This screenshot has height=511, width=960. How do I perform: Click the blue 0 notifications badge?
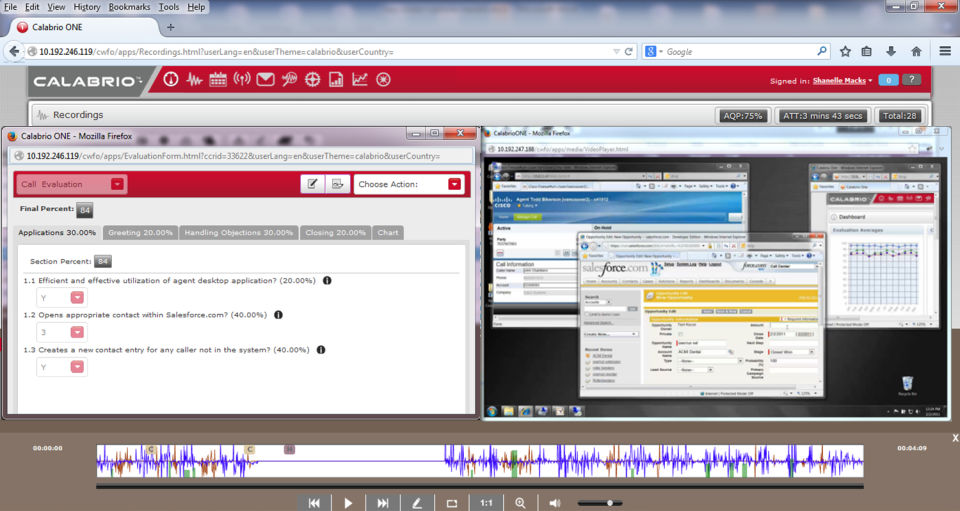[888, 80]
